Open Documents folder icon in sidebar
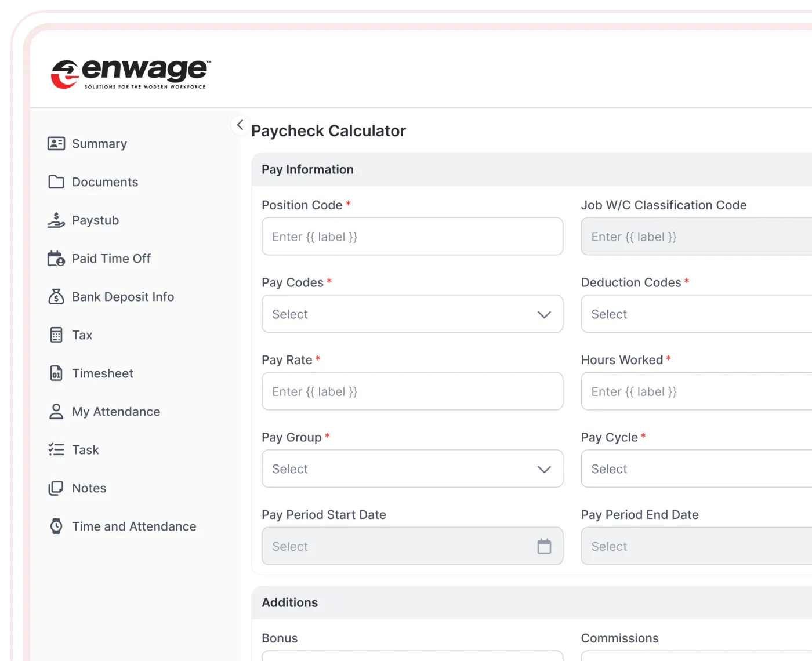Viewport: 812px width, 661px height. click(x=56, y=182)
